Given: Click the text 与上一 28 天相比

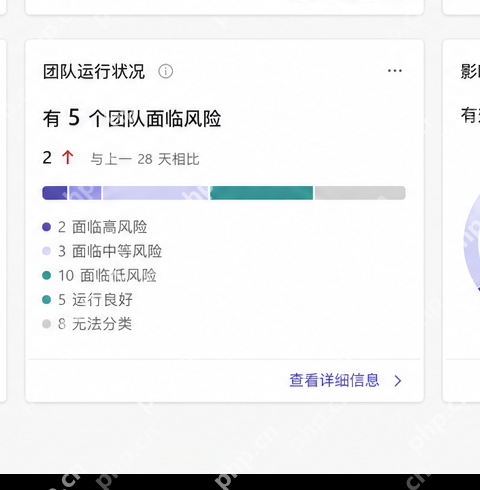Looking at the screenshot, I should pyautogui.click(x=145, y=159).
